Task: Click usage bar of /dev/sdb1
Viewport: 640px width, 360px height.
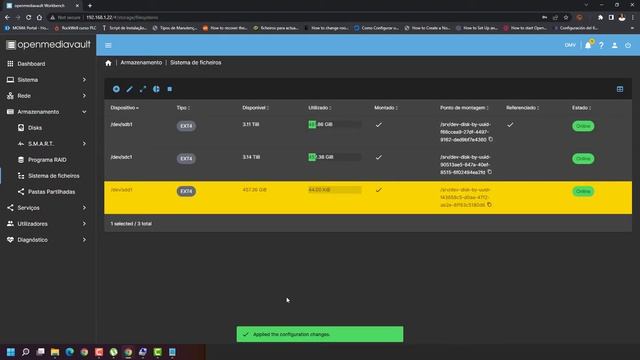Action: point(335,124)
